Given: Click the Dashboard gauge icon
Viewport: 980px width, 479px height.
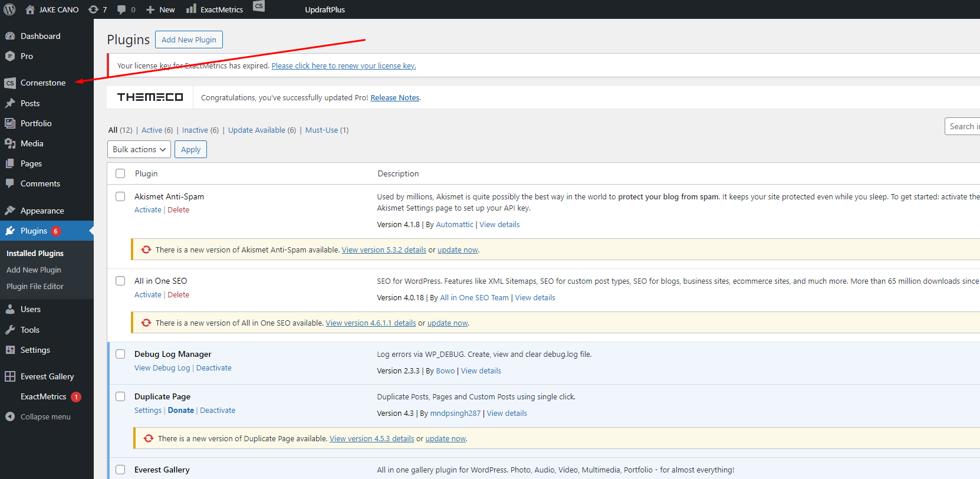Looking at the screenshot, I should click(10, 36).
